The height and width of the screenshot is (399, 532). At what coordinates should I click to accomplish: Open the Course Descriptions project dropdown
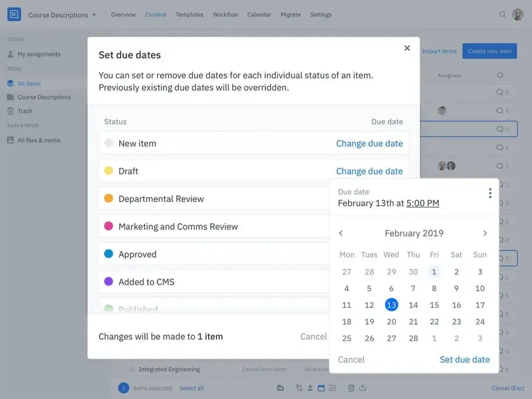62,15
